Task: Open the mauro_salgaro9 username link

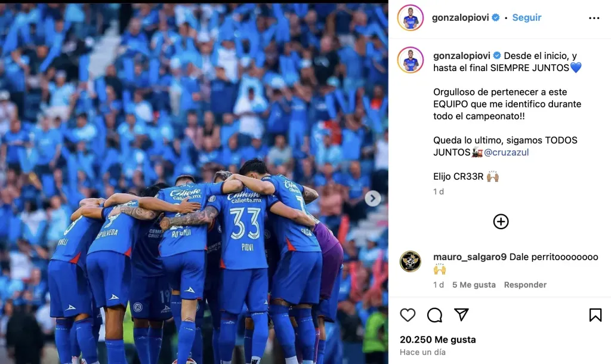Action: click(470, 257)
